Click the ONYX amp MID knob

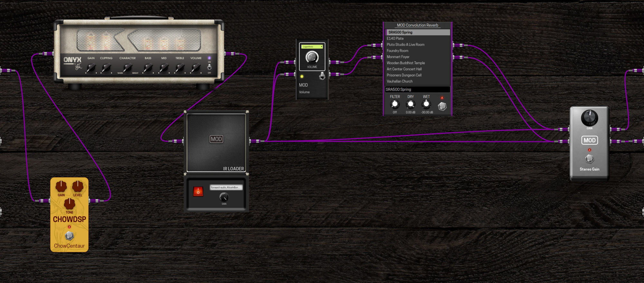[164, 68]
